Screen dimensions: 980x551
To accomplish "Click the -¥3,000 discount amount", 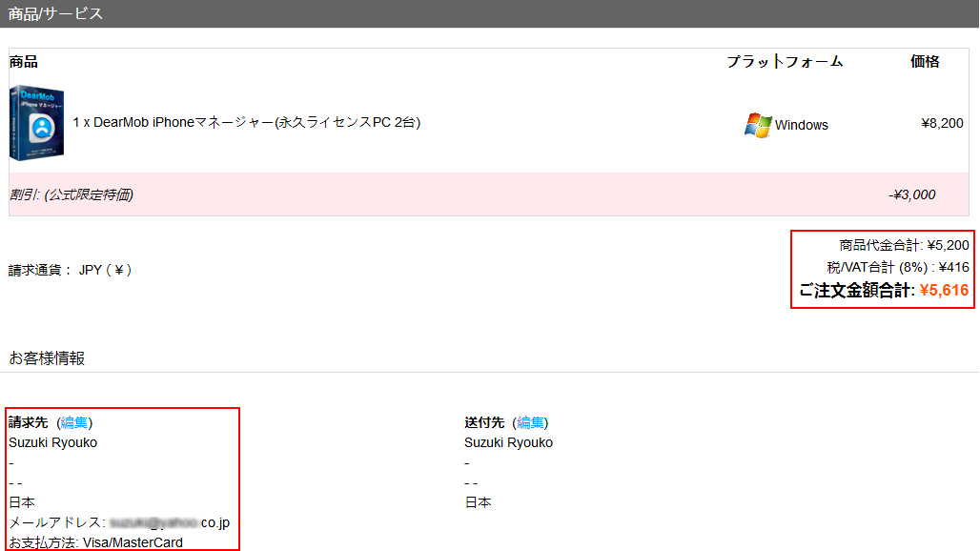I will 911,194.
